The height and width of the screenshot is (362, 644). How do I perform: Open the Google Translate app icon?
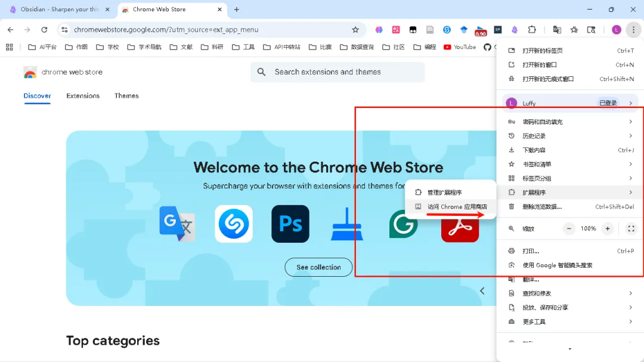177,224
